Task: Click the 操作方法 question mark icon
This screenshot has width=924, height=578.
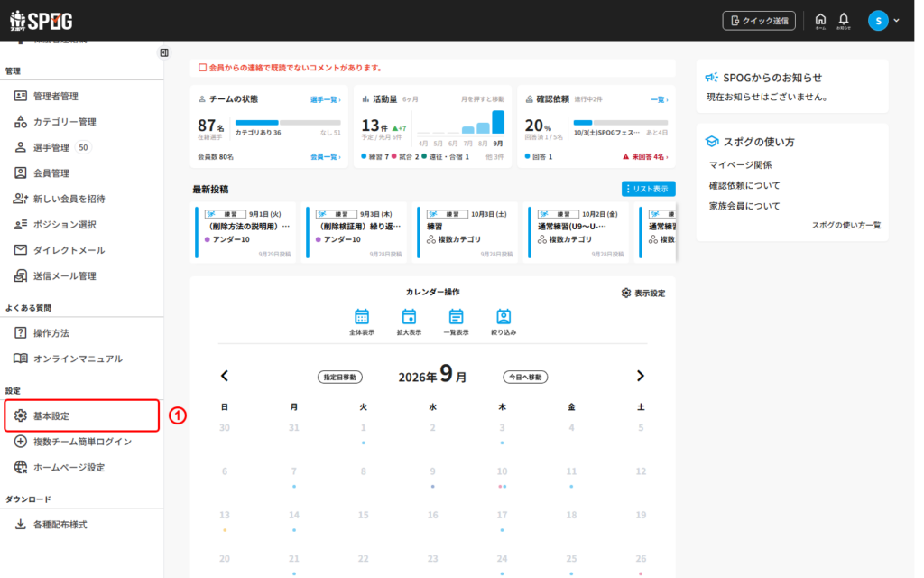Action: (21, 332)
